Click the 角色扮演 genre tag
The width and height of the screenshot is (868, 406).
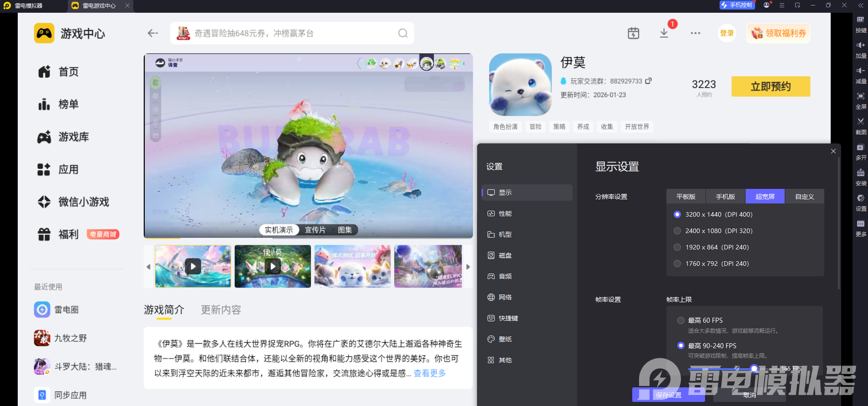tap(506, 127)
